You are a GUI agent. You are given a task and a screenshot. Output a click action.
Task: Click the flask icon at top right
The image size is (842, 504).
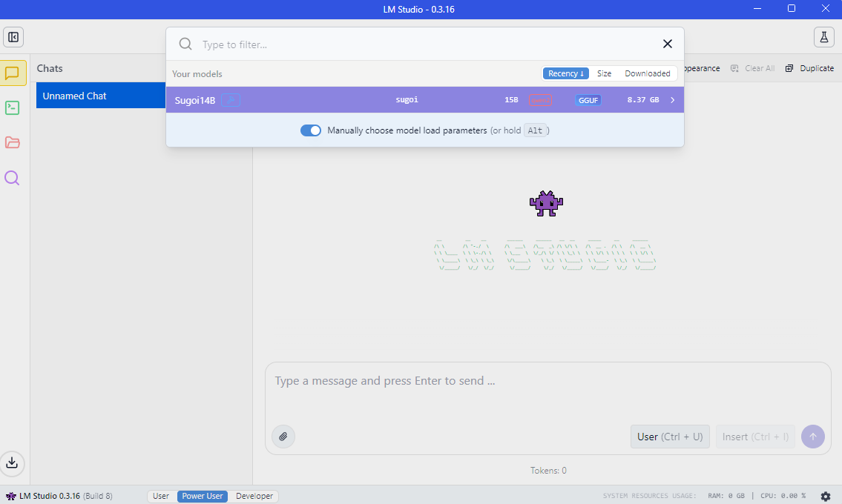pos(823,37)
